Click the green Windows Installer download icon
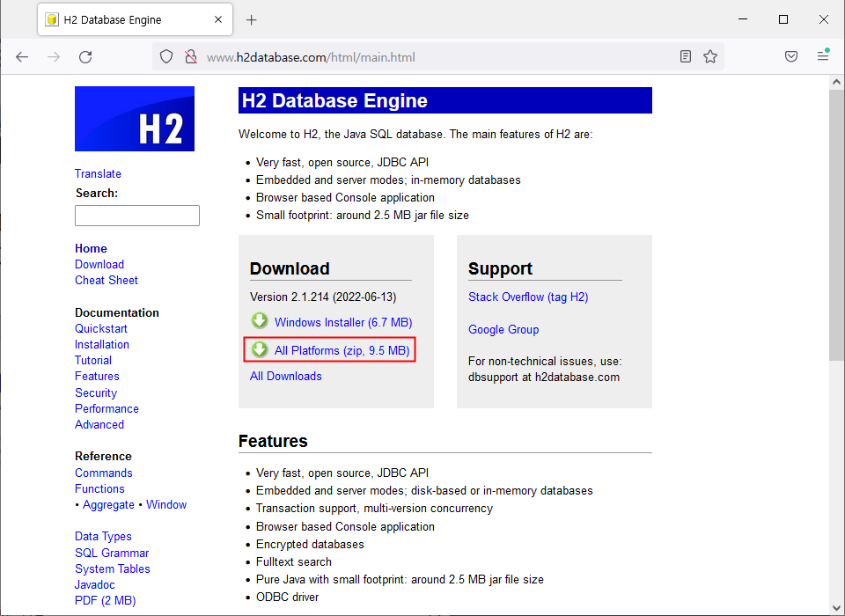Image resolution: width=845 pixels, height=616 pixels. 260,320
